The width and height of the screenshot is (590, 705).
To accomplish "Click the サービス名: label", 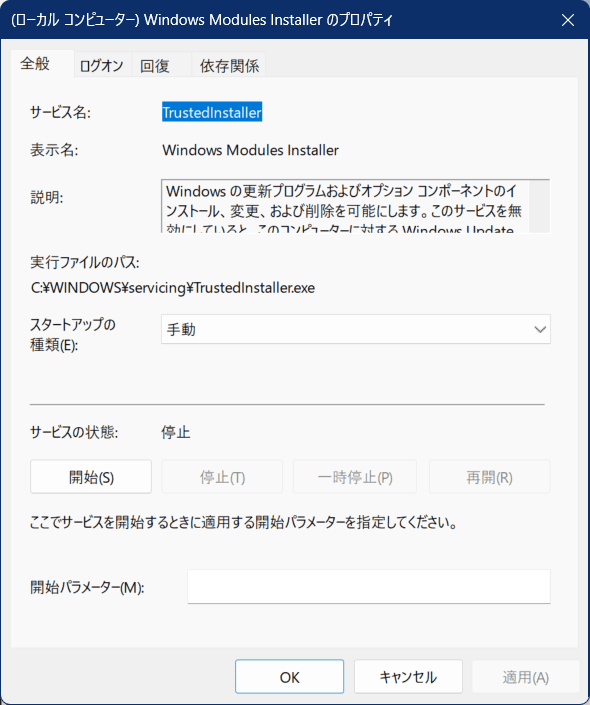I will point(60,112).
